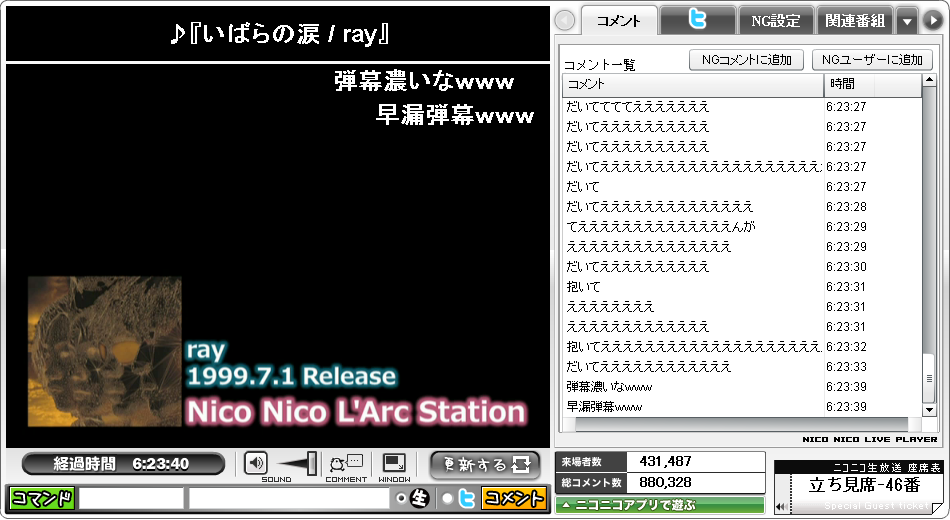Select the 生 radio button
The image size is (950, 520).
[x=401, y=499]
